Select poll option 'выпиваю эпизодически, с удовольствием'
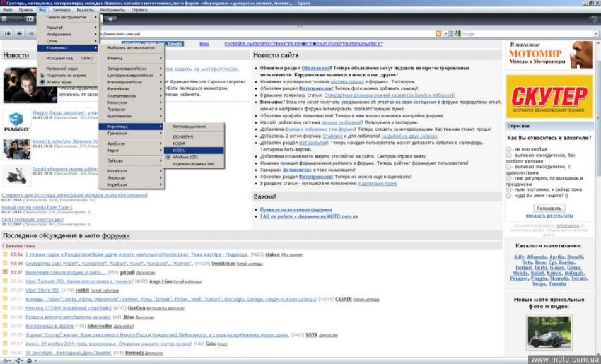This screenshot has height=364, width=601. click(x=508, y=167)
